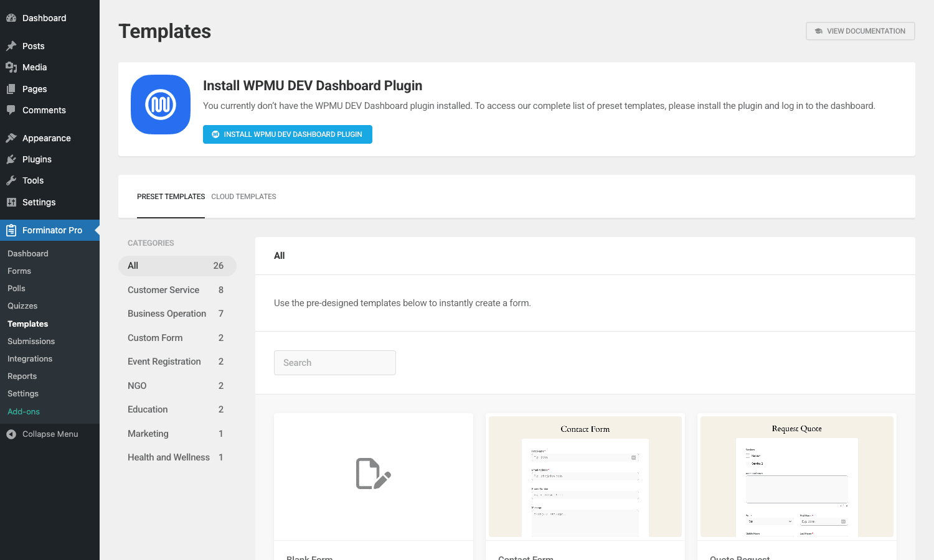This screenshot has height=560, width=934.
Task: Click the Forminator Pro clipboard icon
Action: coord(11,230)
